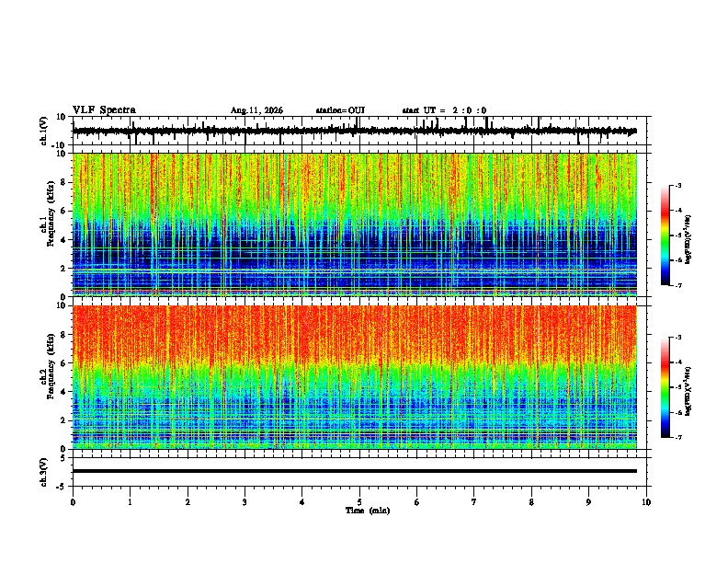Click the station=OUJ label
728x563 pixels.
(340, 110)
